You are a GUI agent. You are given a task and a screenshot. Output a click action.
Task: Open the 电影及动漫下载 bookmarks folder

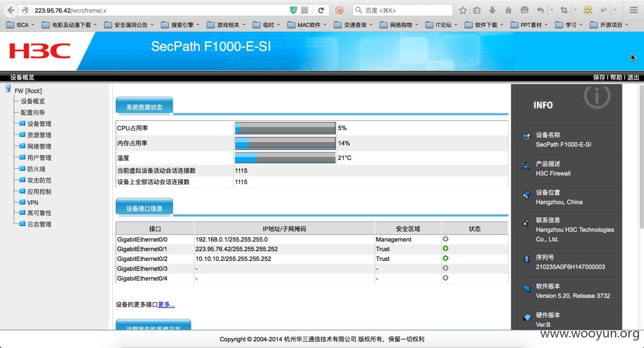[69, 25]
